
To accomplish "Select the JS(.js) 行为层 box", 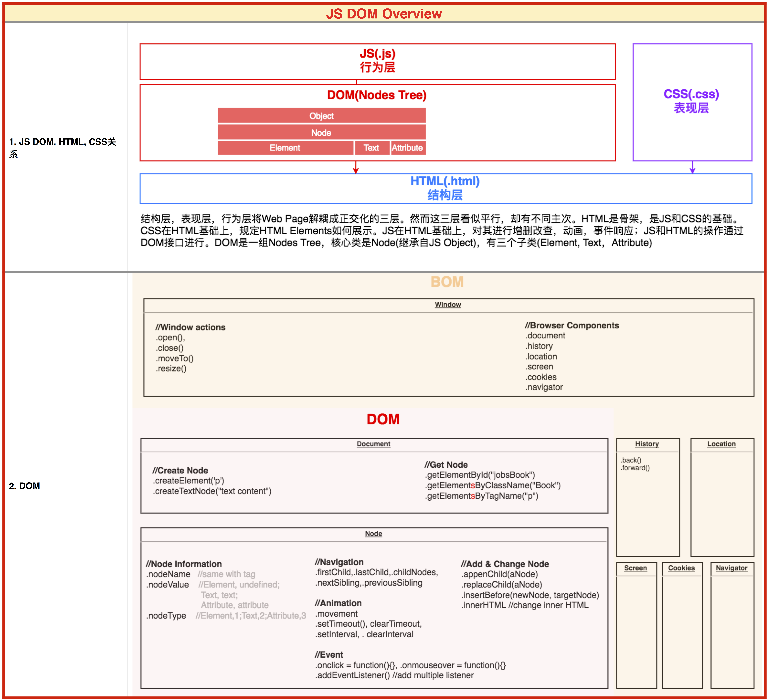I will (x=378, y=61).
